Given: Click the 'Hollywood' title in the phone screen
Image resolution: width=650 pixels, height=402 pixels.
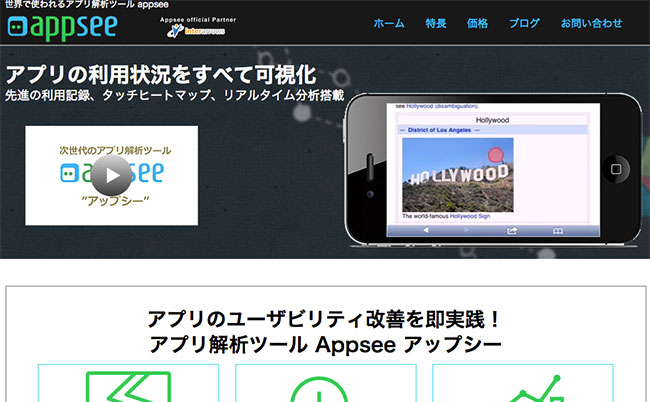Looking at the screenshot, I should pyautogui.click(x=492, y=120).
